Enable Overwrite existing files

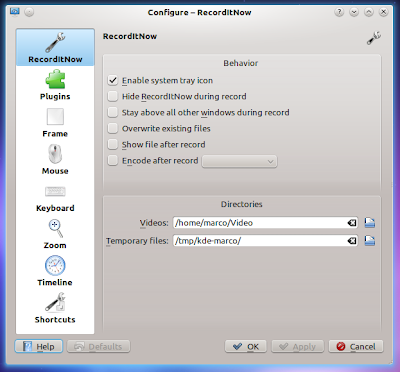pos(113,128)
